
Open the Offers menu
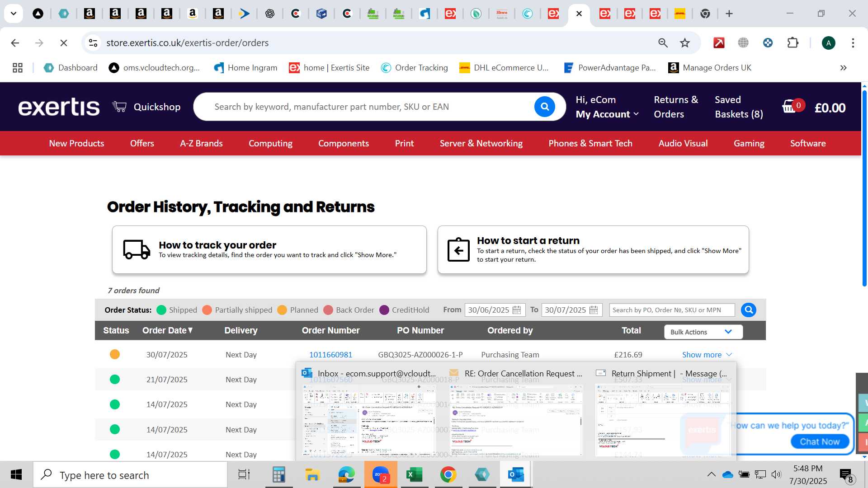click(142, 143)
